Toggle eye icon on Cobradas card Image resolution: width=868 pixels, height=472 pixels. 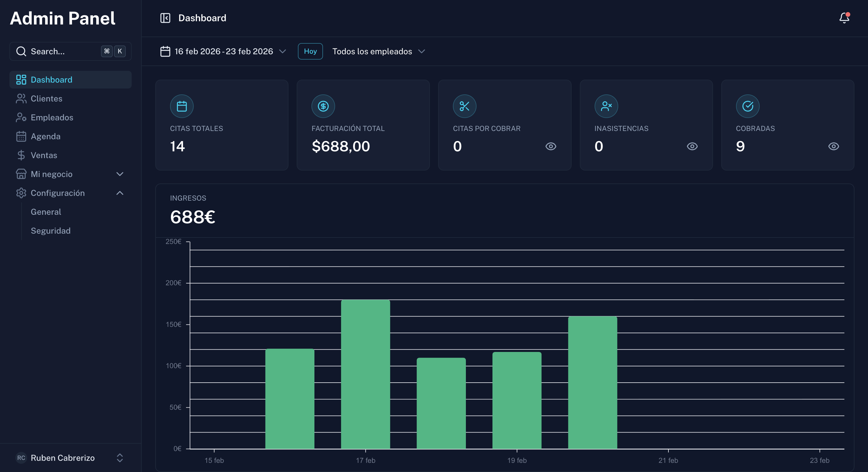tap(833, 146)
